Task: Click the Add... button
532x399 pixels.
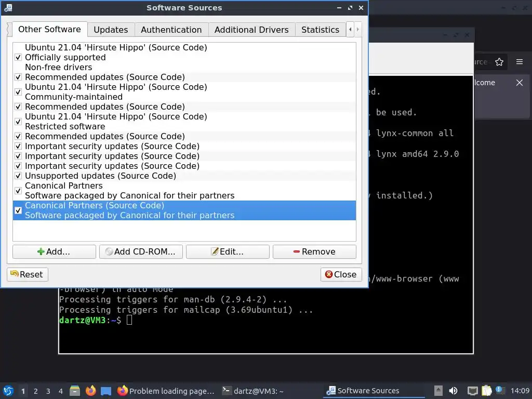Action: [54, 252]
